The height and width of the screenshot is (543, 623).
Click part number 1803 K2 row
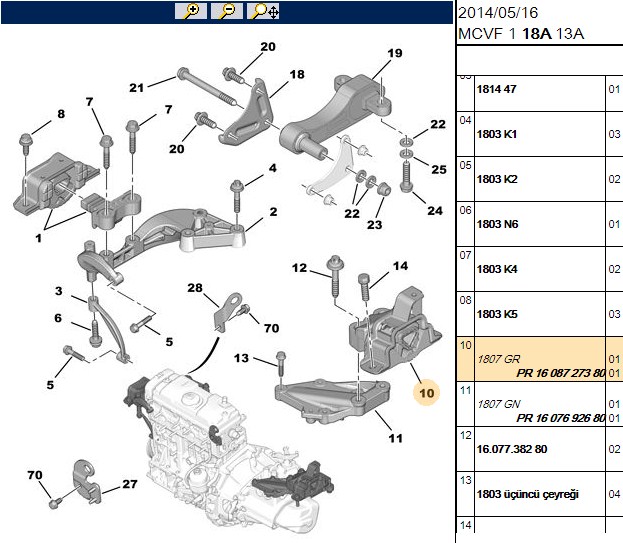tap(540, 179)
